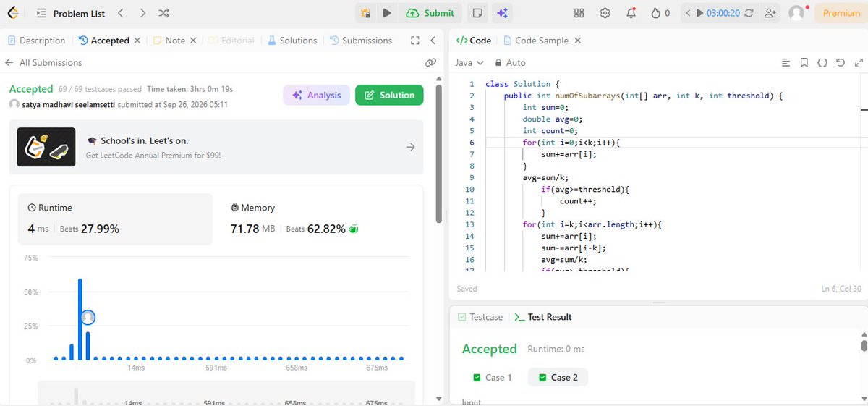Start the timer play control
Image resolution: width=868 pixels, height=406 pixels.
pyautogui.click(x=700, y=13)
